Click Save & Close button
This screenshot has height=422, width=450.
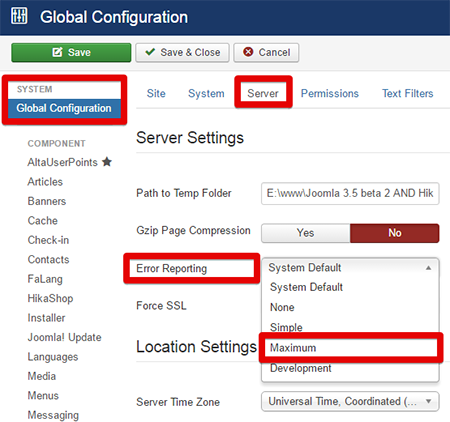click(x=182, y=53)
